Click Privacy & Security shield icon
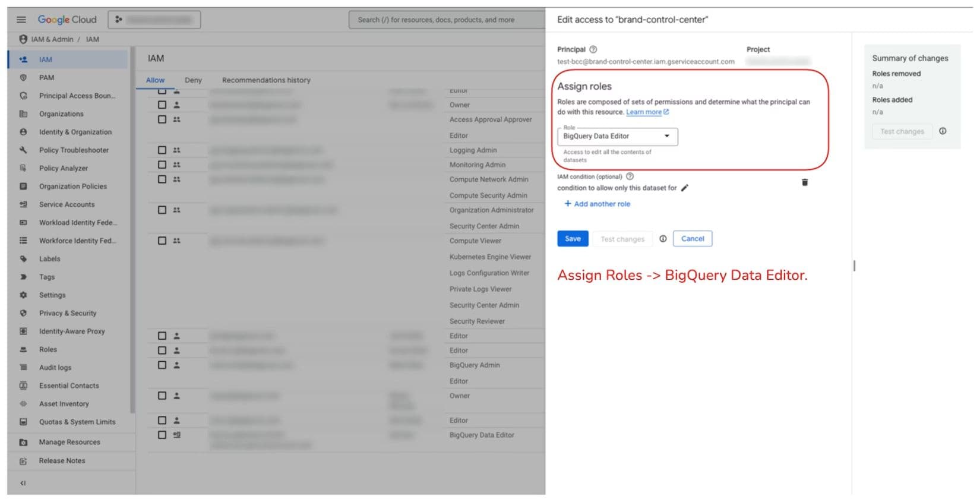The image size is (980, 502). pos(23,313)
